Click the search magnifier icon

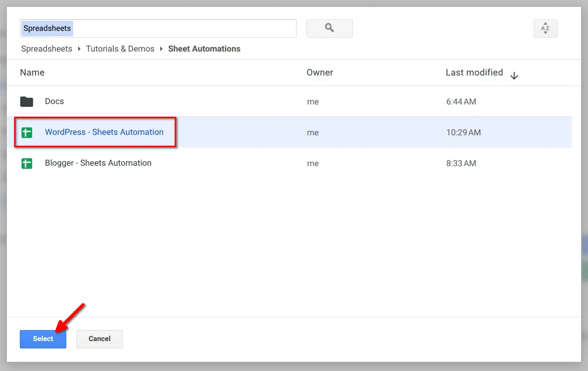click(329, 28)
